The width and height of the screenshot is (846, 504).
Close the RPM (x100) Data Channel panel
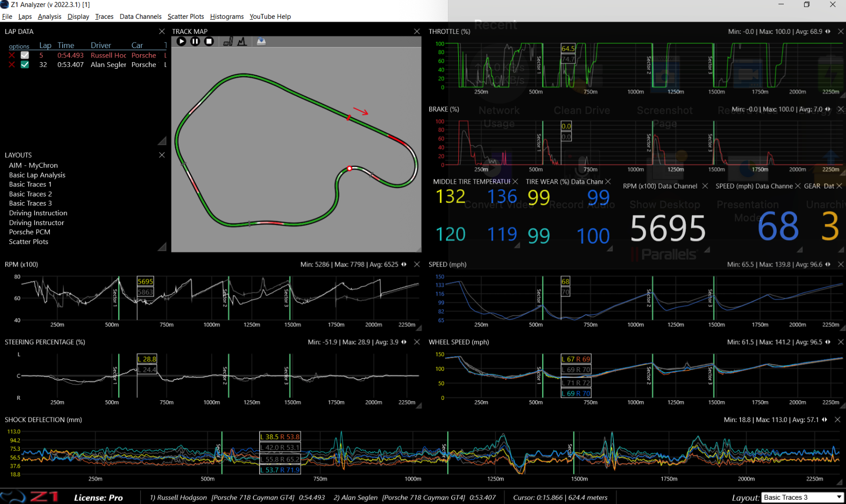705,186
